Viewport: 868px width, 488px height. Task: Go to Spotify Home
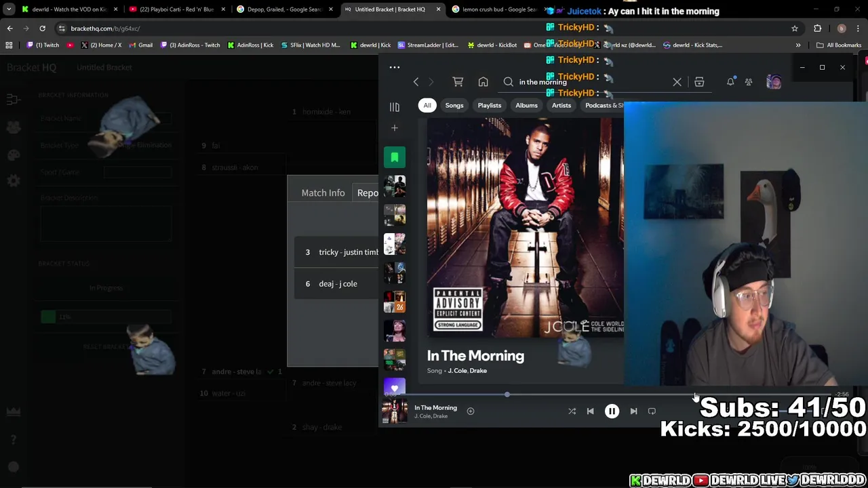[483, 82]
